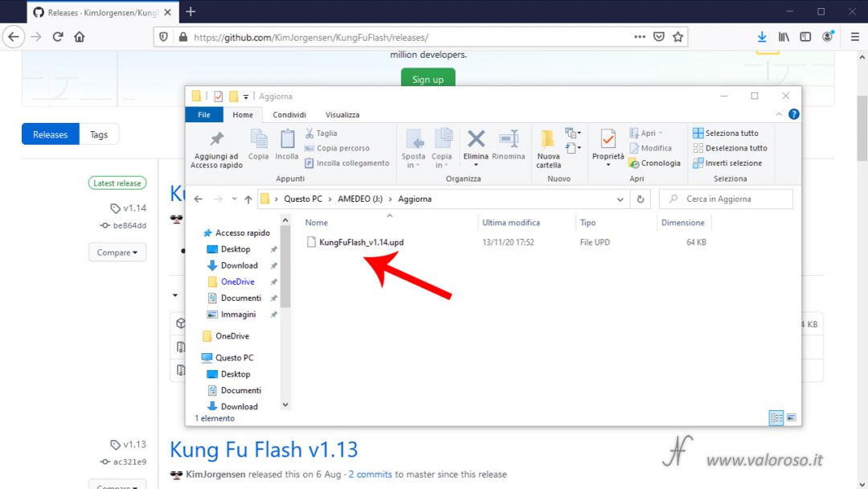
Task: Open Explorer help question mark icon
Action: click(x=793, y=114)
